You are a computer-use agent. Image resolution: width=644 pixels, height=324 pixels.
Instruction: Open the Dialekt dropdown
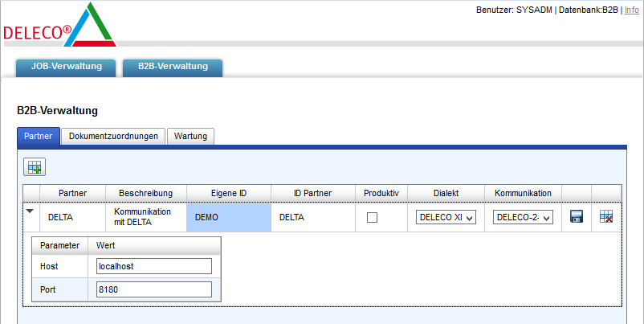(446, 217)
